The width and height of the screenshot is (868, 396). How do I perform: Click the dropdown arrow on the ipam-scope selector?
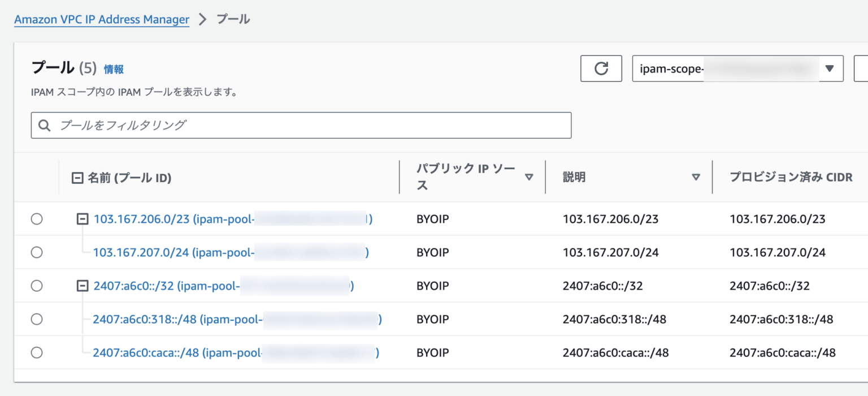tap(828, 68)
